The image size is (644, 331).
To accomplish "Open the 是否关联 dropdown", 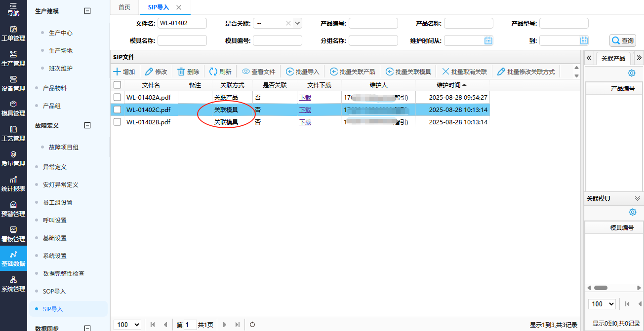I will pos(297,23).
